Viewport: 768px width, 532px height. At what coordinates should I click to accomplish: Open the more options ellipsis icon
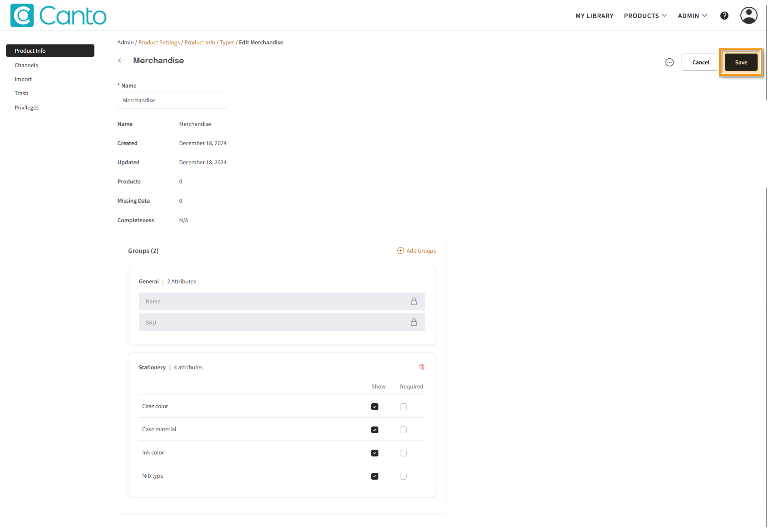click(669, 62)
